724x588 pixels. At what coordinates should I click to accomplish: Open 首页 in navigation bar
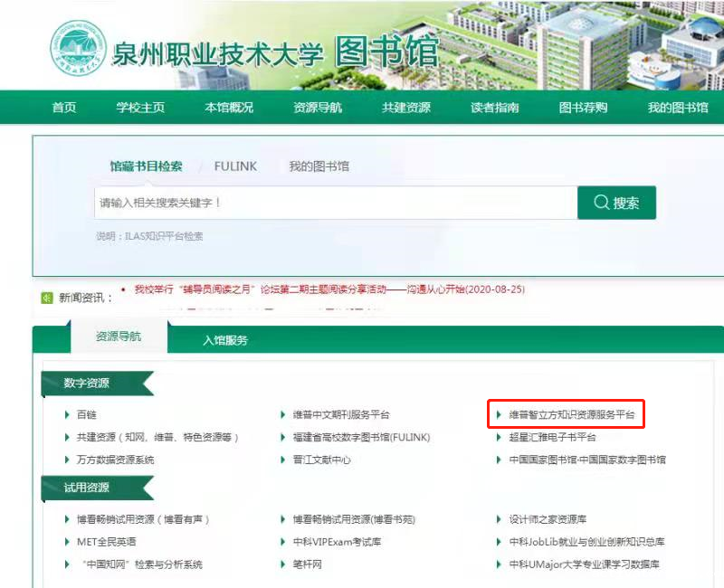64,108
